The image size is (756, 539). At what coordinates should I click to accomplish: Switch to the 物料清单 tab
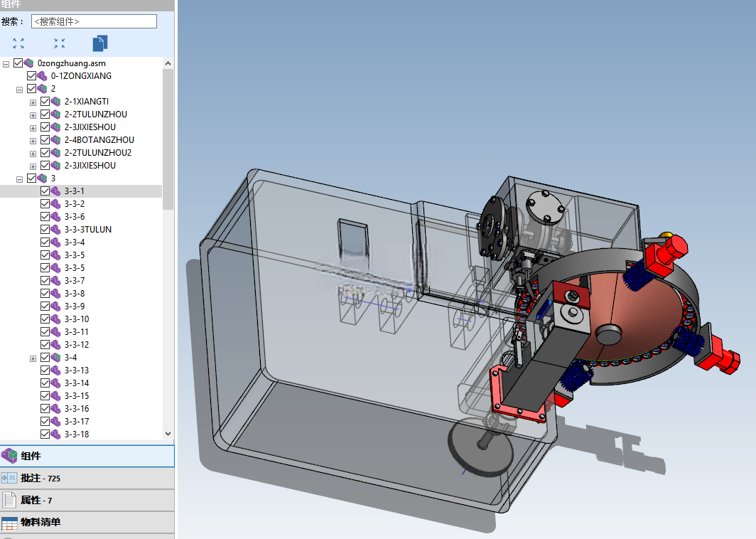point(87,523)
